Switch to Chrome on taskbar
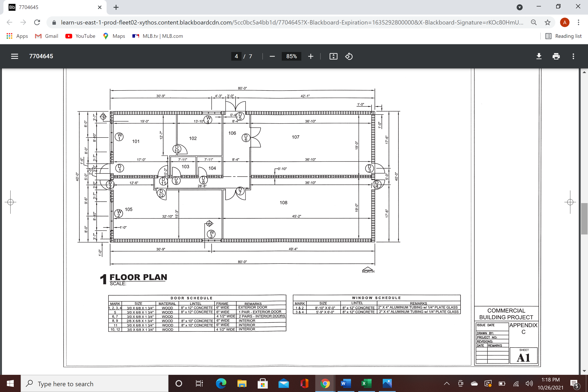 click(325, 383)
